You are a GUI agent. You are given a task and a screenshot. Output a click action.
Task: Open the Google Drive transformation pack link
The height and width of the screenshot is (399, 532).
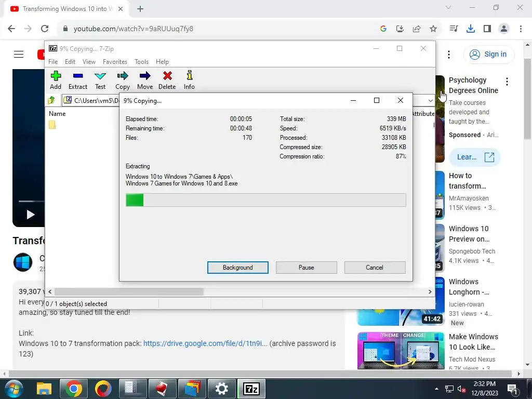[205, 343]
